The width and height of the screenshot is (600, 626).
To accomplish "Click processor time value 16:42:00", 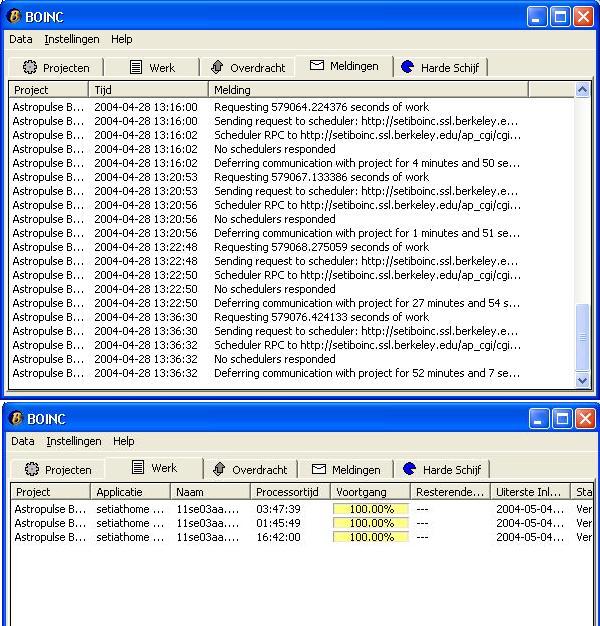I will (x=278, y=537).
